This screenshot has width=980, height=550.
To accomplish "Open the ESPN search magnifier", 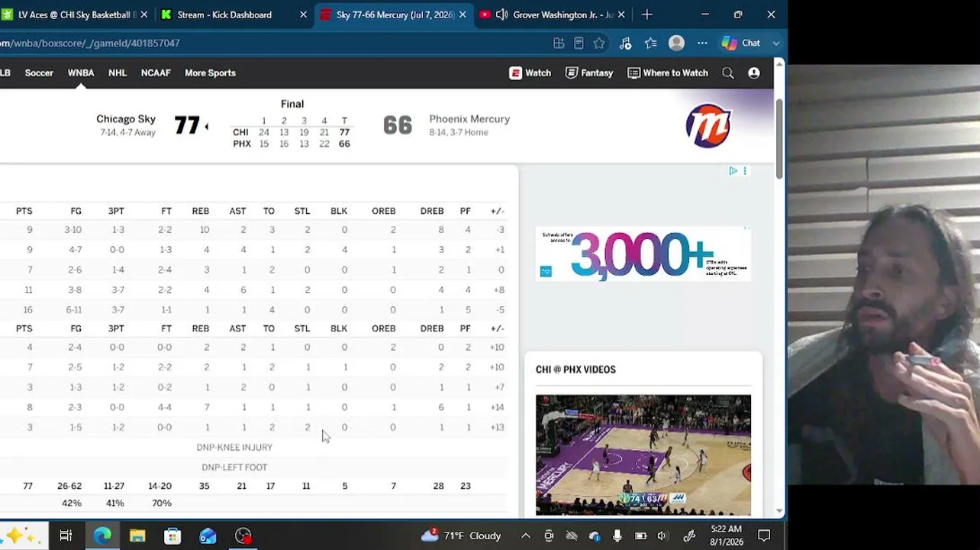I will [x=728, y=73].
